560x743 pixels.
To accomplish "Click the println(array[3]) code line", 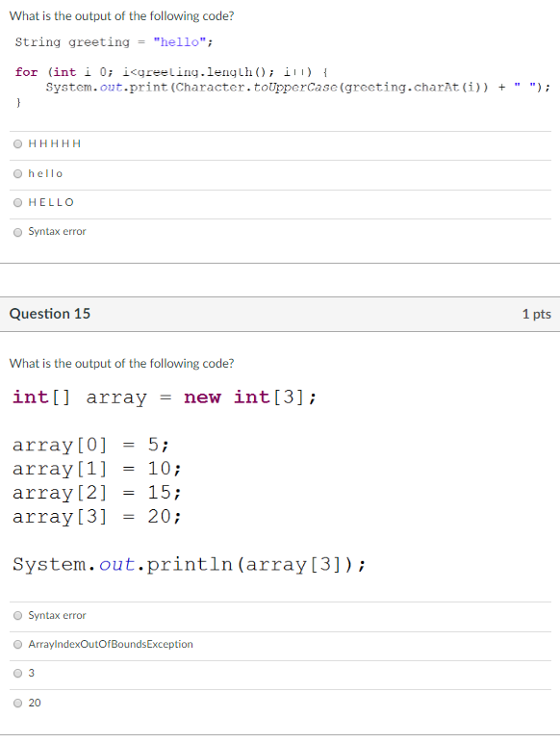I will [x=190, y=564].
